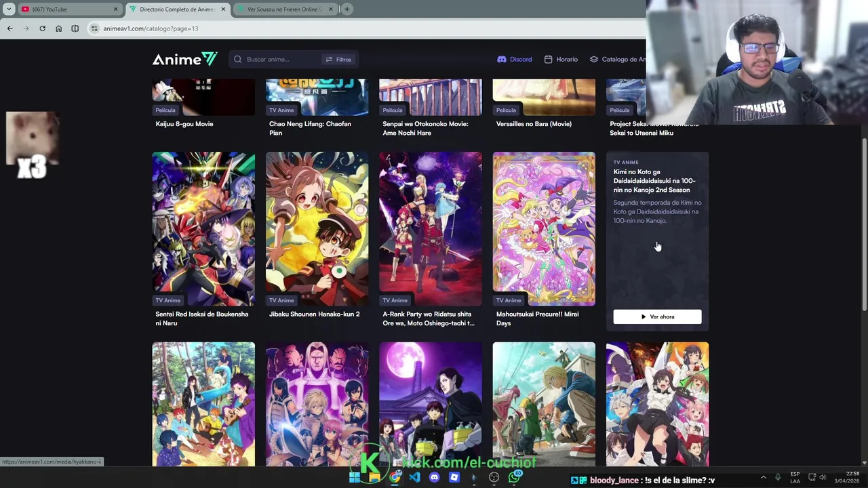The image size is (868, 488).
Task: Reload the current page
Action: 42,28
